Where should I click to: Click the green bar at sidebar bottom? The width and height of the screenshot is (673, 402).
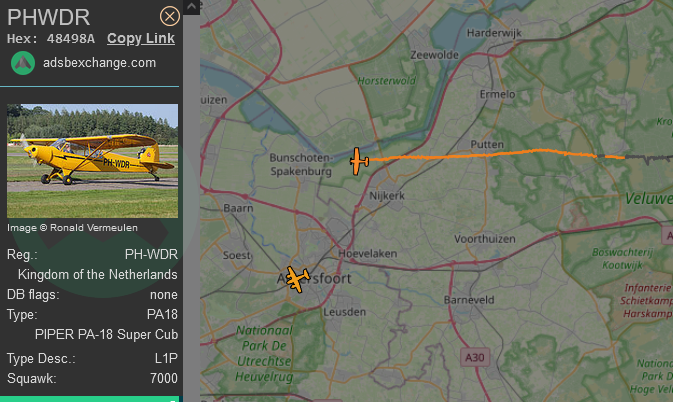(89, 399)
